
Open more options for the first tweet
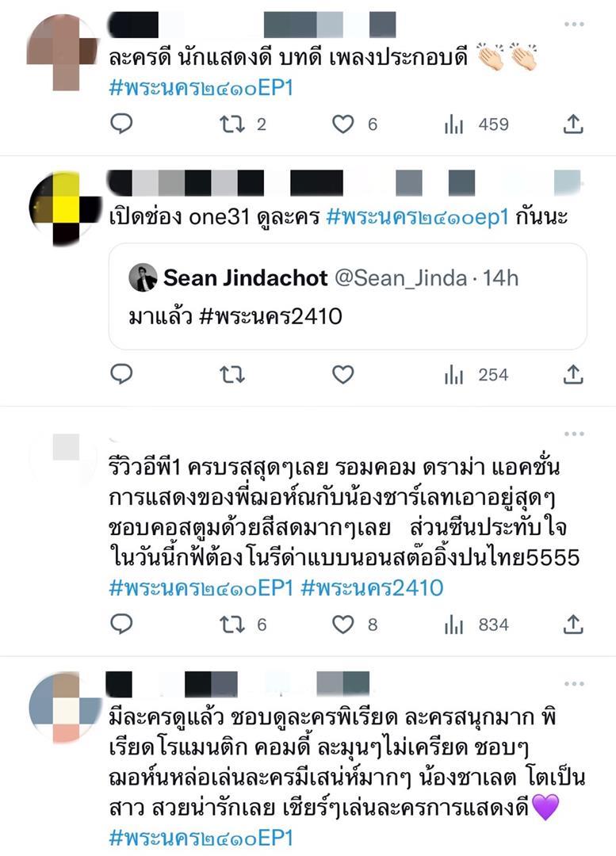click(x=574, y=25)
